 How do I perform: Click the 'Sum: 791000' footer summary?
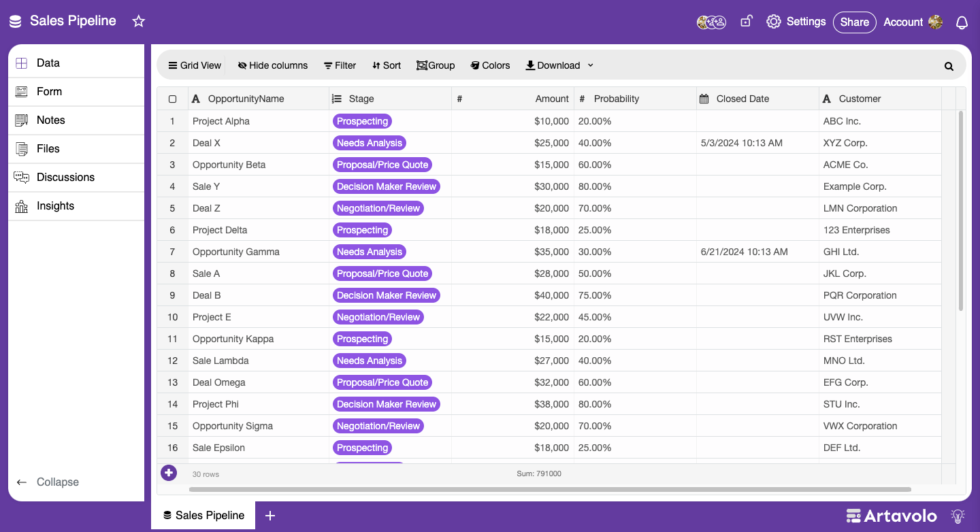point(539,473)
